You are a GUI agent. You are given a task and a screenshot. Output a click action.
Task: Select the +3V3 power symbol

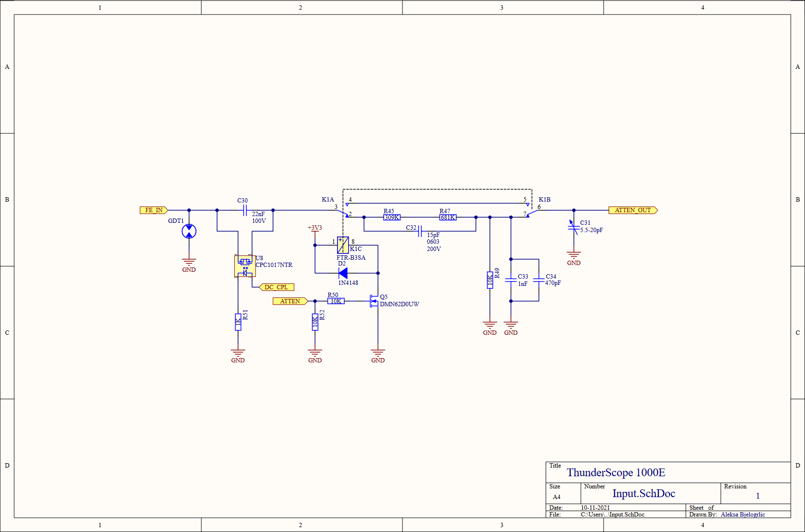pos(315,228)
